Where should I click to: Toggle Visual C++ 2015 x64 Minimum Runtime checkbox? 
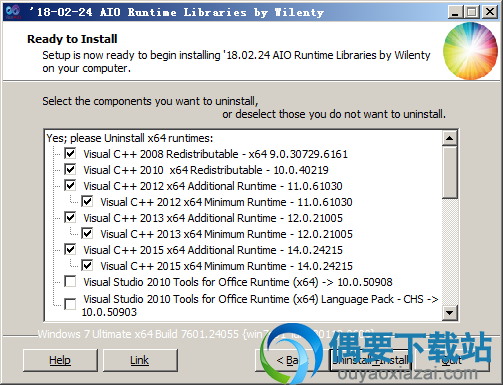click(x=87, y=266)
